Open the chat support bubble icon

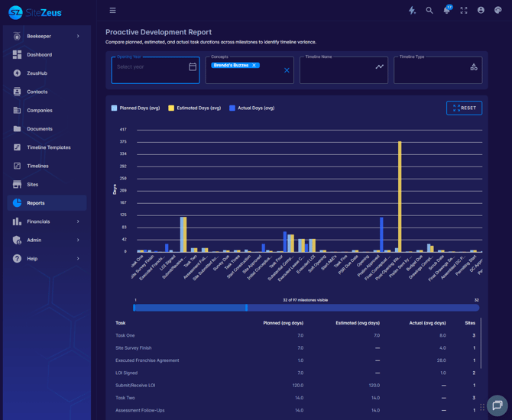pyautogui.click(x=497, y=405)
